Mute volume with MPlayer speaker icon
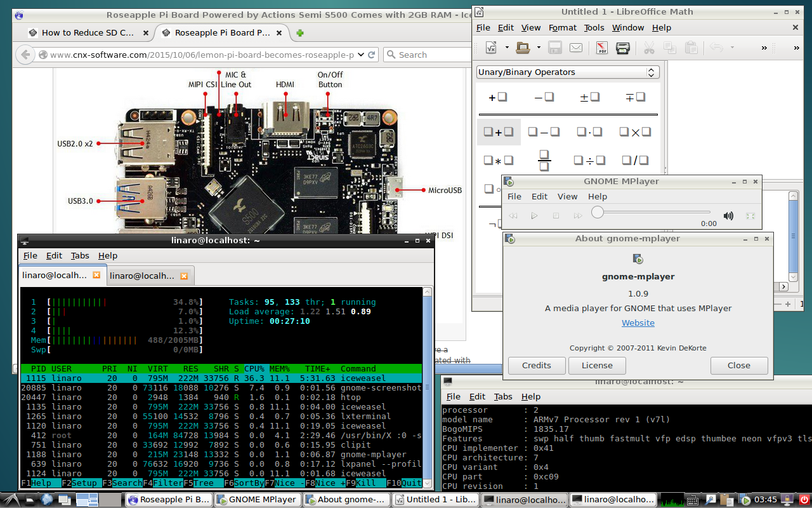This screenshot has height=508, width=812. [728, 216]
